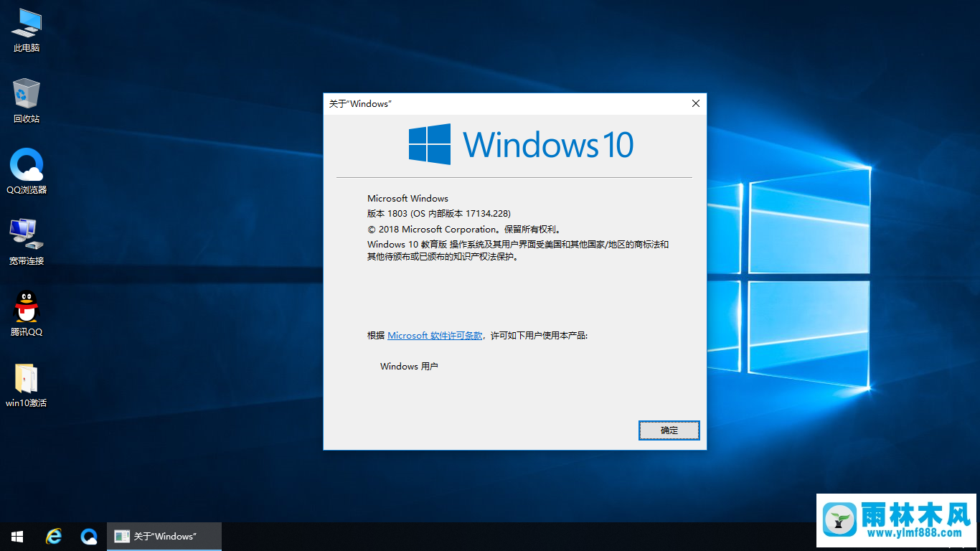Open the 此电脑 desktop icon

click(x=27, y=30)
